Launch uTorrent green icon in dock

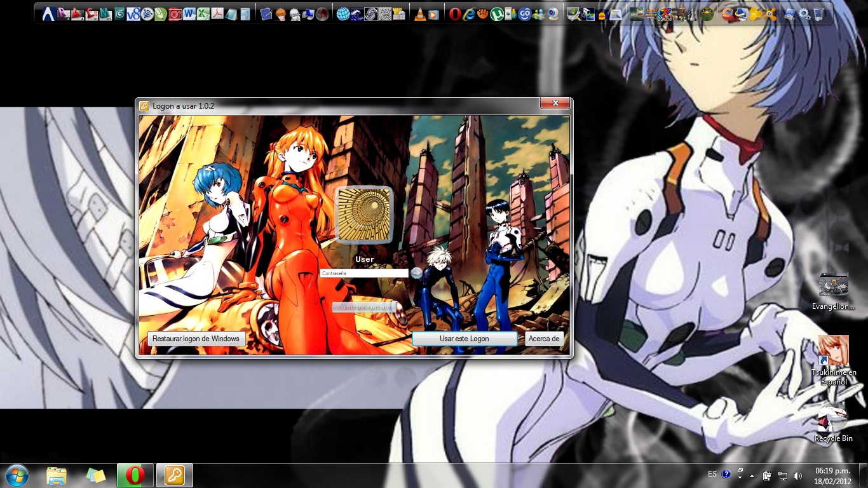point(497,14)
